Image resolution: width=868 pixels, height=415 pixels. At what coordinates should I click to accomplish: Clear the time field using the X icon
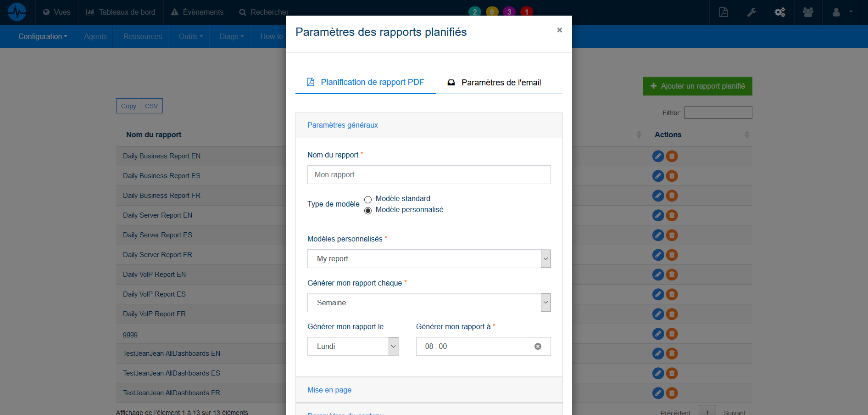click(538, 347)
